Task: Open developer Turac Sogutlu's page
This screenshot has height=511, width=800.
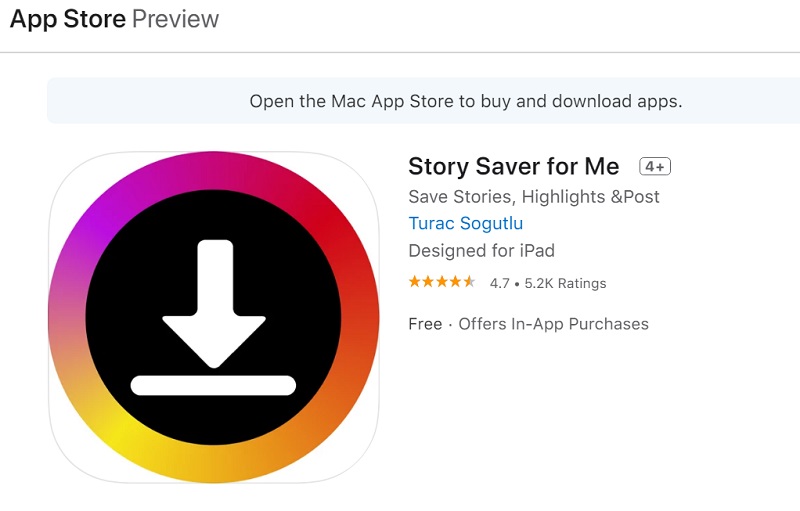Action: point(465,224)
